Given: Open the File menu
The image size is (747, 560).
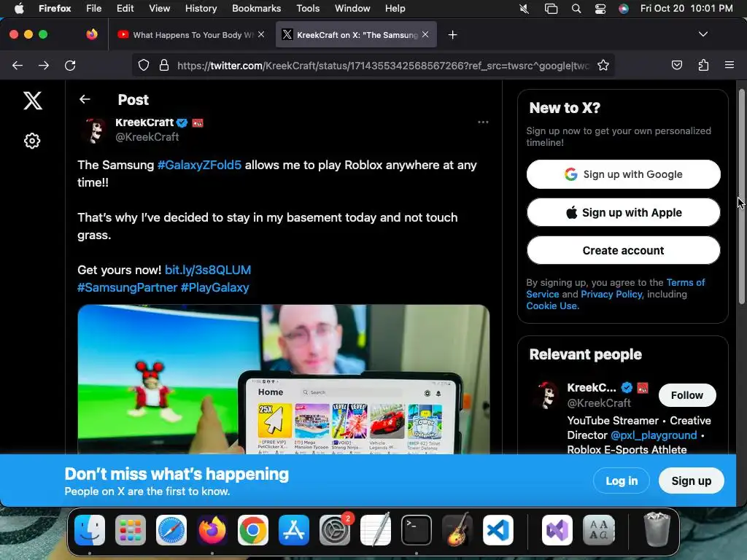Looking at the screenshot, I should pos(93,9).
